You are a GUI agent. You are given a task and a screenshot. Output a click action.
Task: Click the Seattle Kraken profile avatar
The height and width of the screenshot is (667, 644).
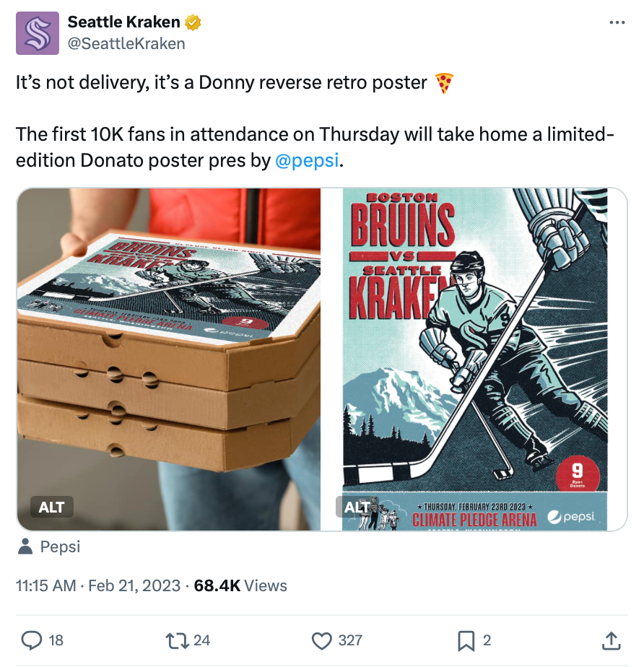click(x=38, y=33)
